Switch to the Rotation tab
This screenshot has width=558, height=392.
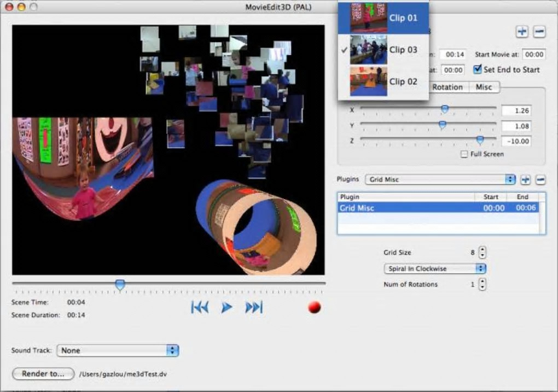coord(447,87)
